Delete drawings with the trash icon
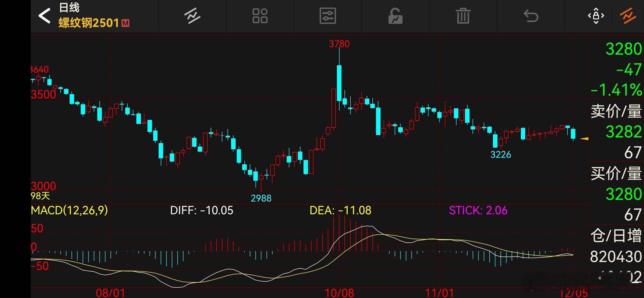The width and height of the screenshot is (644, 298). pyautogui.click(x=463, y=16)
